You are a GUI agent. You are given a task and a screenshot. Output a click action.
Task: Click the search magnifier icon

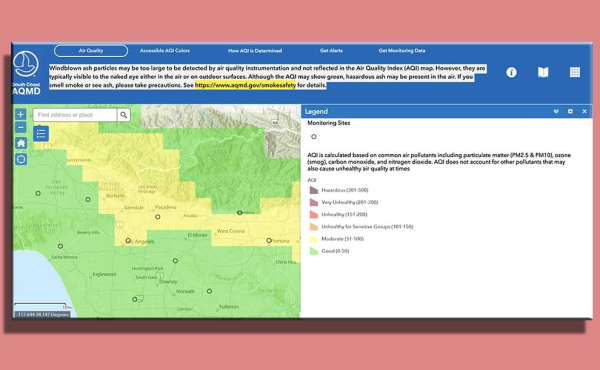[124, 115]
